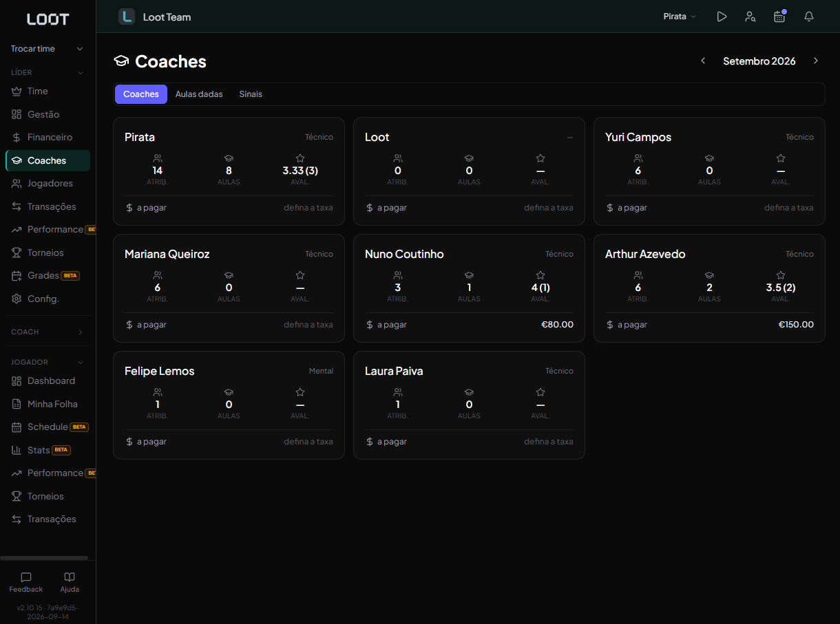Screen dimensions: 840x624
Task: Open Time in the Líder section
Action: [x=48, y=91]
